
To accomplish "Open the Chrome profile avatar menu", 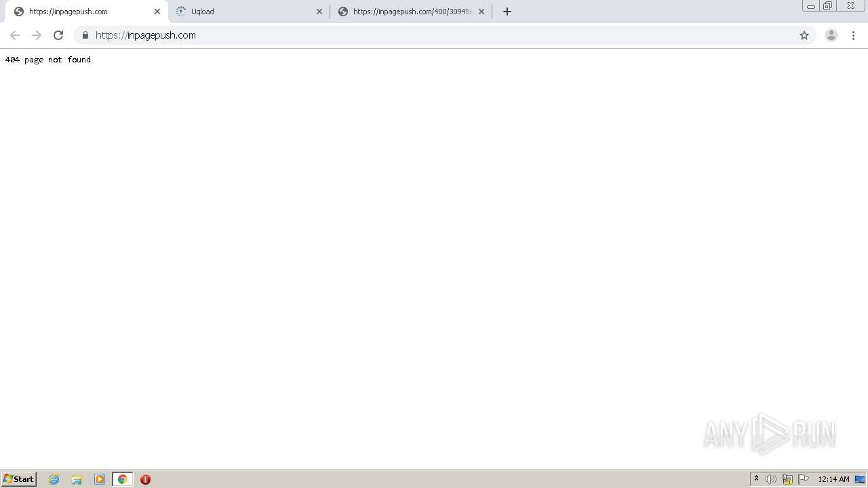I will pos(831,35).
